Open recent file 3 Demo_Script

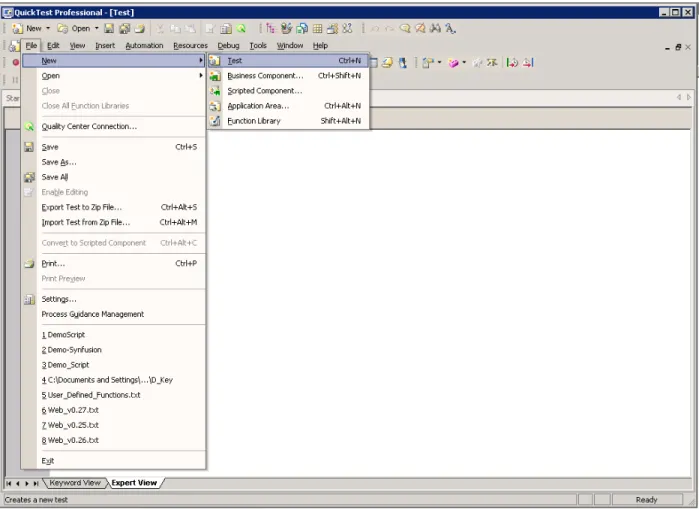[x=114, y=365]
